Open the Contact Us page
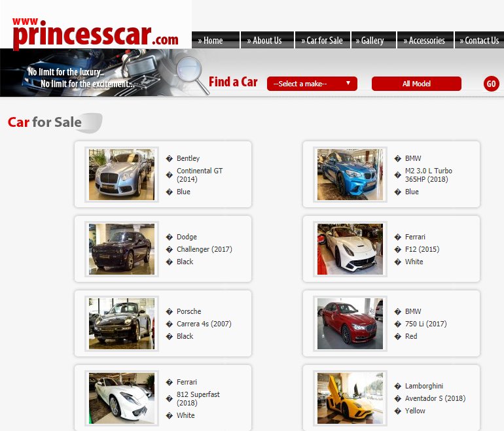The image size is (504, 431). point(479,40)
